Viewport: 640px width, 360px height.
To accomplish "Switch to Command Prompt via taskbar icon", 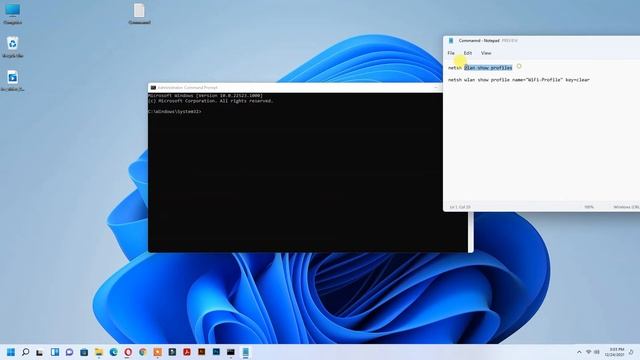I will tap(231, 352).
